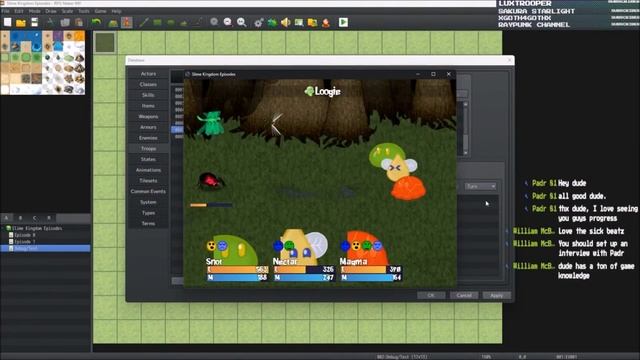Start Playtest with green play icon
The image size is (640, 360).
tap(343, 22)
